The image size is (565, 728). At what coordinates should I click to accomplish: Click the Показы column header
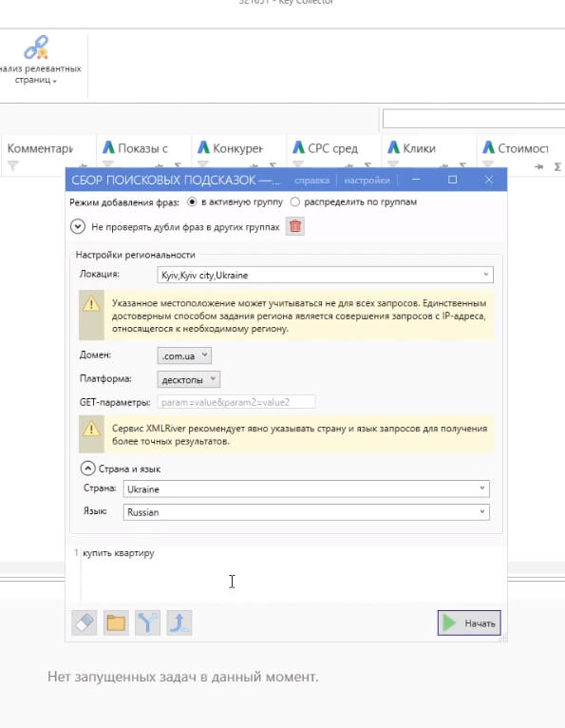coord(143,148)
